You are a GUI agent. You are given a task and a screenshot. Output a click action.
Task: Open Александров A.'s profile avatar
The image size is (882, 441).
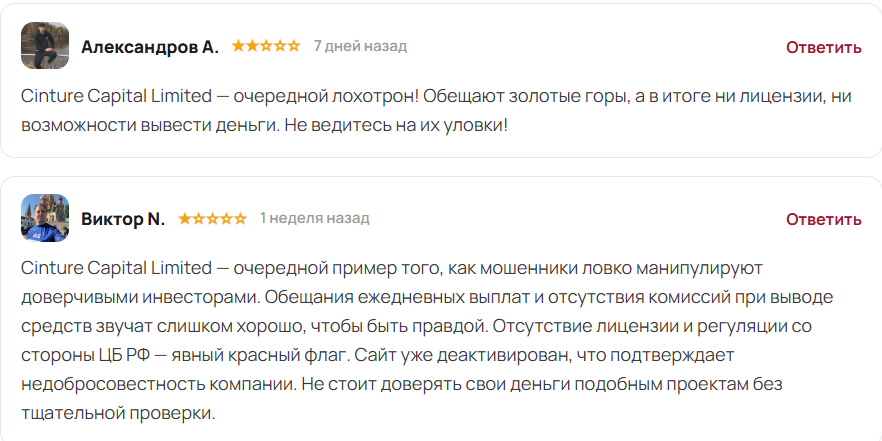[45, 46]
